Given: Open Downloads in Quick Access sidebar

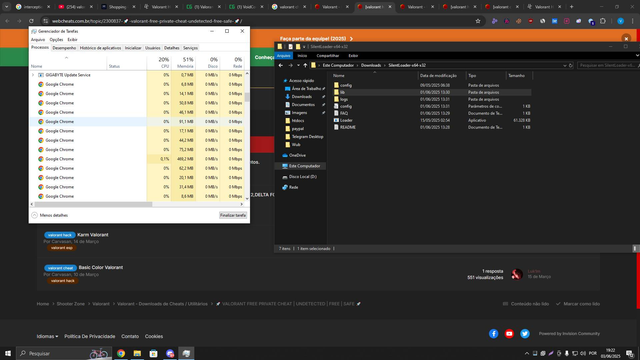Looking at the screenshot, I should tap(302, 97).
